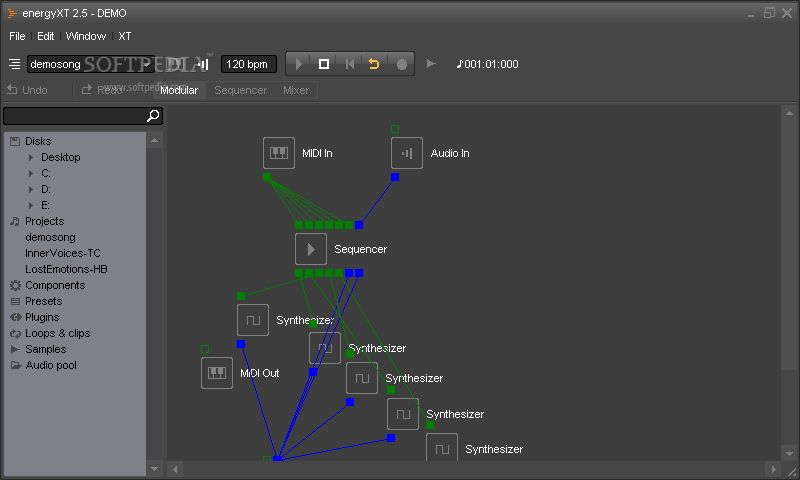Open the XT menu
Viewport: 800px width, 480px height.
click(x=124, y=36)
